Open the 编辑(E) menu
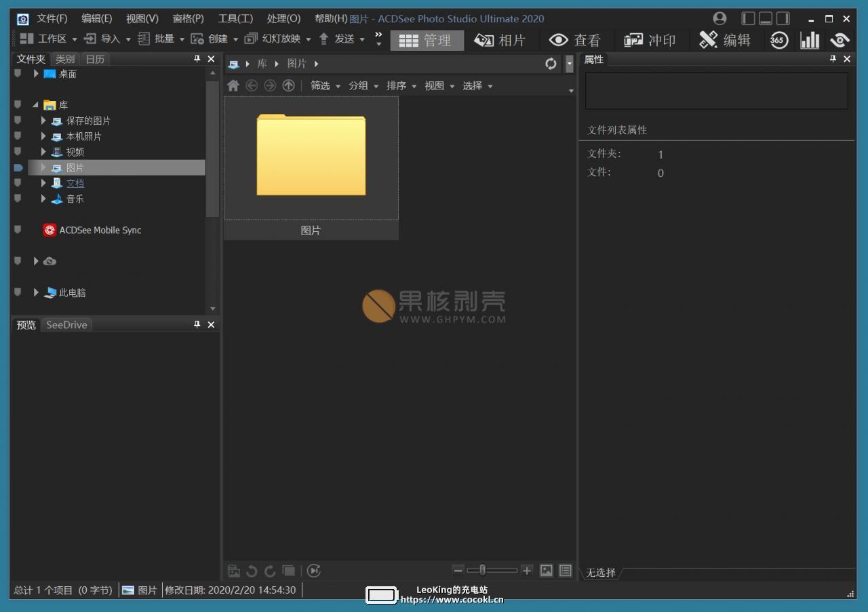Viewport: 868px width, 612px height. coord(97,18)
